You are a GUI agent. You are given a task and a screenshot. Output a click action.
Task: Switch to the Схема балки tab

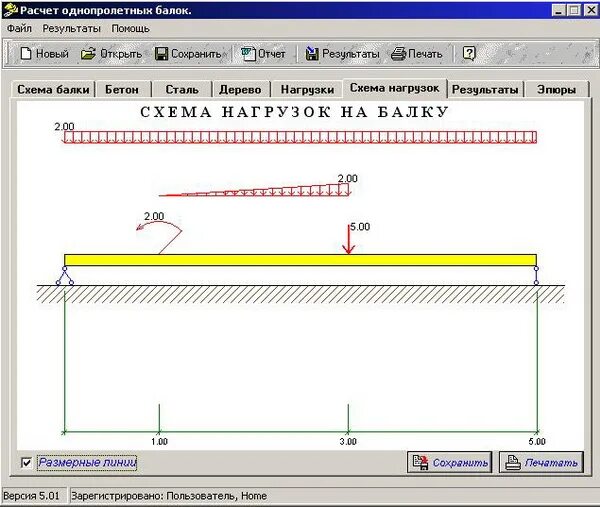click(x=53, y=90)
